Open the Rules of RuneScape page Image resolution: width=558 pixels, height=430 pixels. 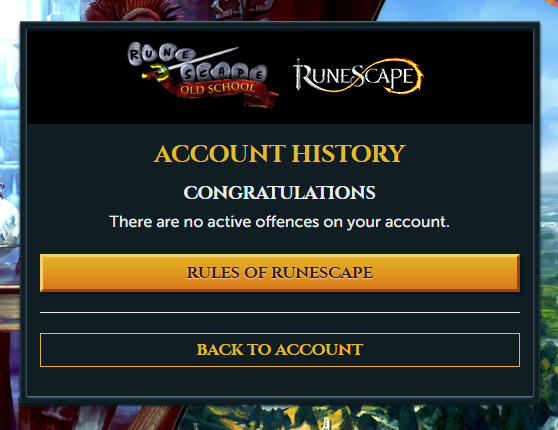point(280,273)
